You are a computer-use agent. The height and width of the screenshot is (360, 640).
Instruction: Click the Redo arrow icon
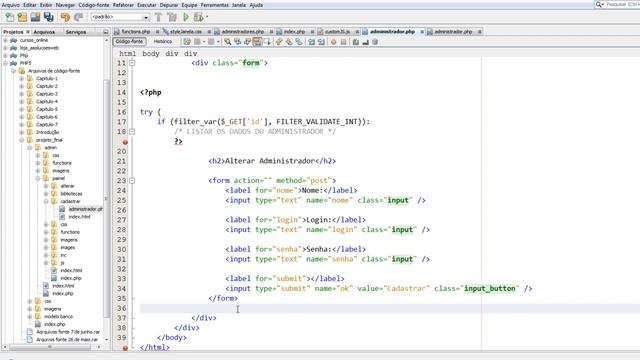78,17
